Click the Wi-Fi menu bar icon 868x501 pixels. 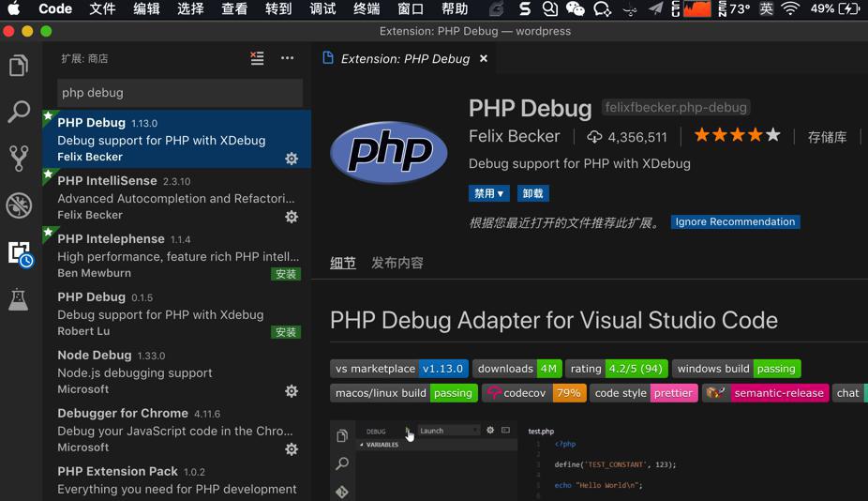coord(790,8)
